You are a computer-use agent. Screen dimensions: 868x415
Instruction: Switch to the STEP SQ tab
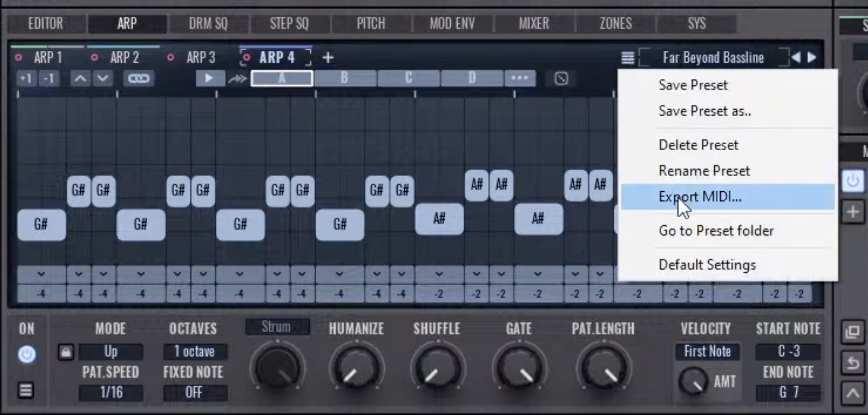(289, 24)
